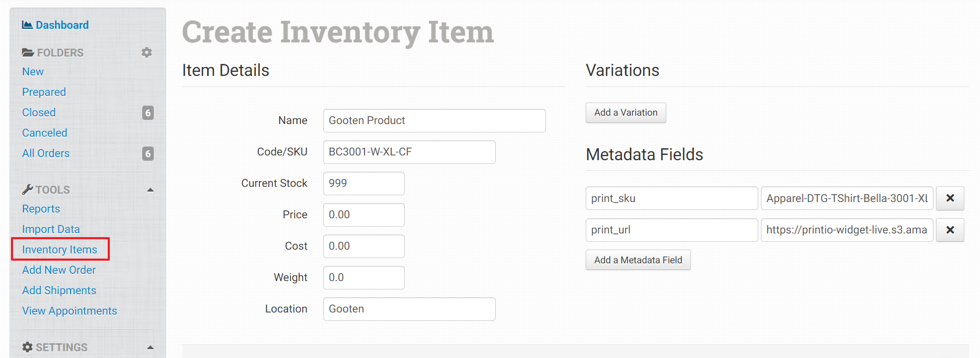This screenshot has width=980, height=358.
Task: Click the Closed folder count badge
Action: pyautogui.click(x=148, y=113)
